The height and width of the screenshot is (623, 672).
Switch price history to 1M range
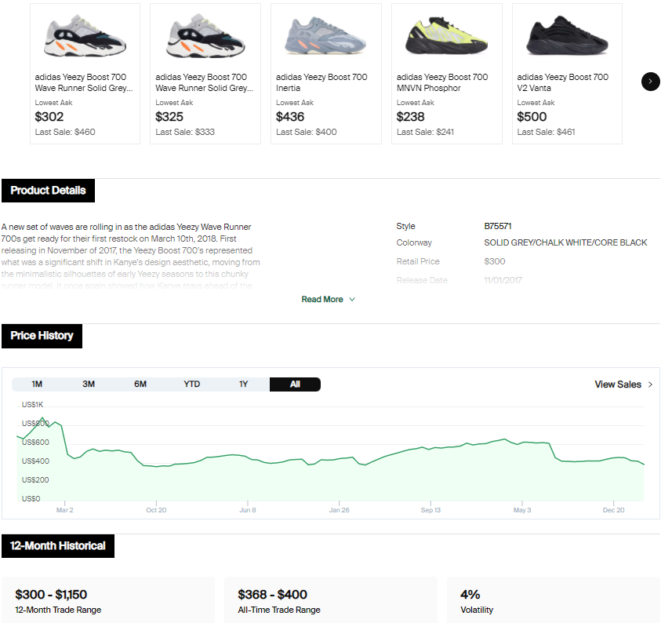click(37, 384)
